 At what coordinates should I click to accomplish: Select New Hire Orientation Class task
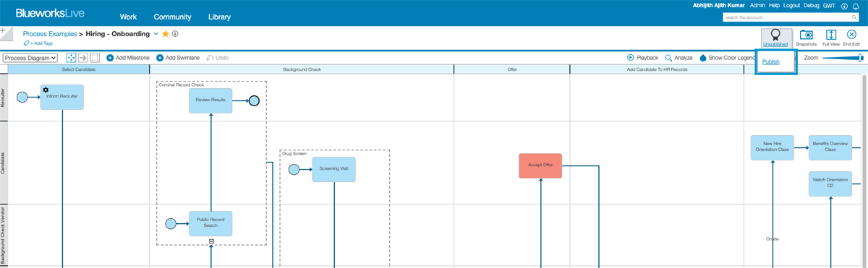coord(773,147)
